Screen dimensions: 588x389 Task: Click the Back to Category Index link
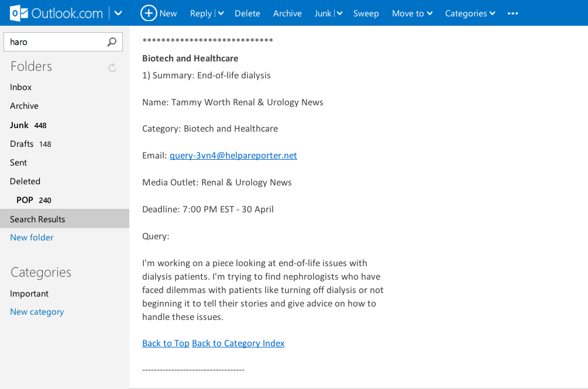coord(238,343)
